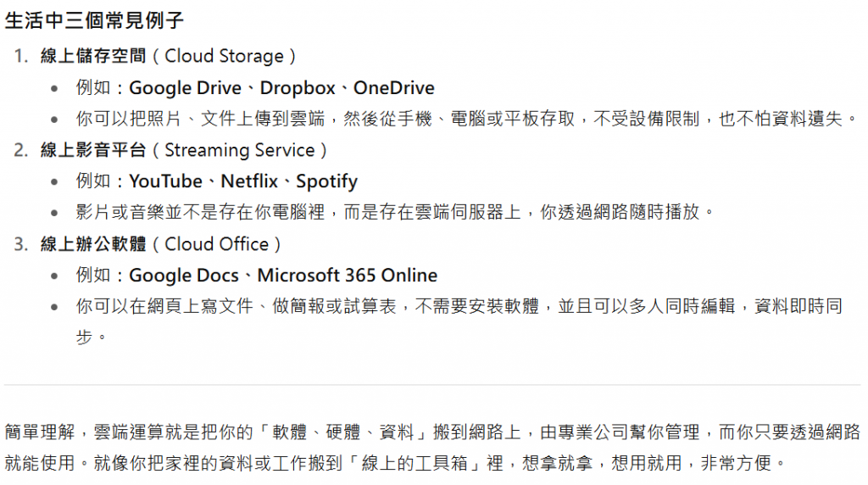
Task: Click the bold word Netflix
Action: coord(249,181)
